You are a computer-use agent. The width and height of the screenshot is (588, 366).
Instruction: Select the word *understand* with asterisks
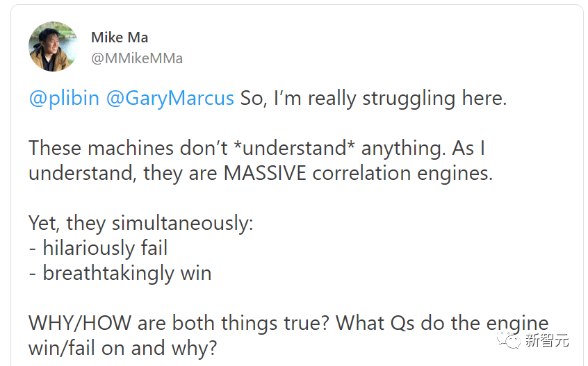click(293, 148)
